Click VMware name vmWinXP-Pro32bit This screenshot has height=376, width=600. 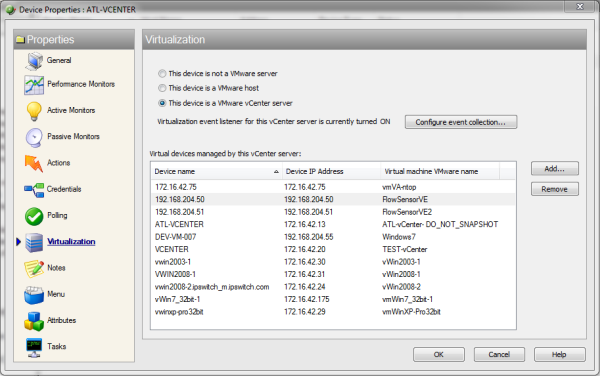coord(411,312)
